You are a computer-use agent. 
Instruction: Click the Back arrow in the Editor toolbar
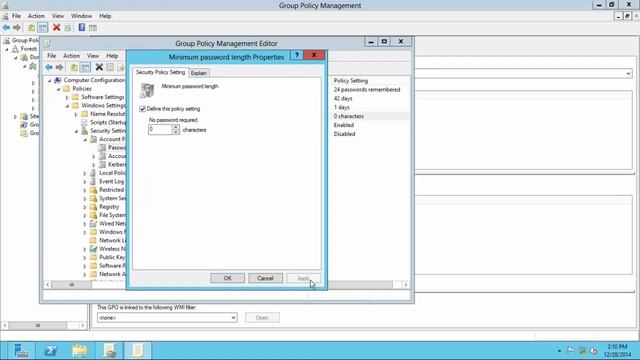pyautogui.click(x=49, y=67)
